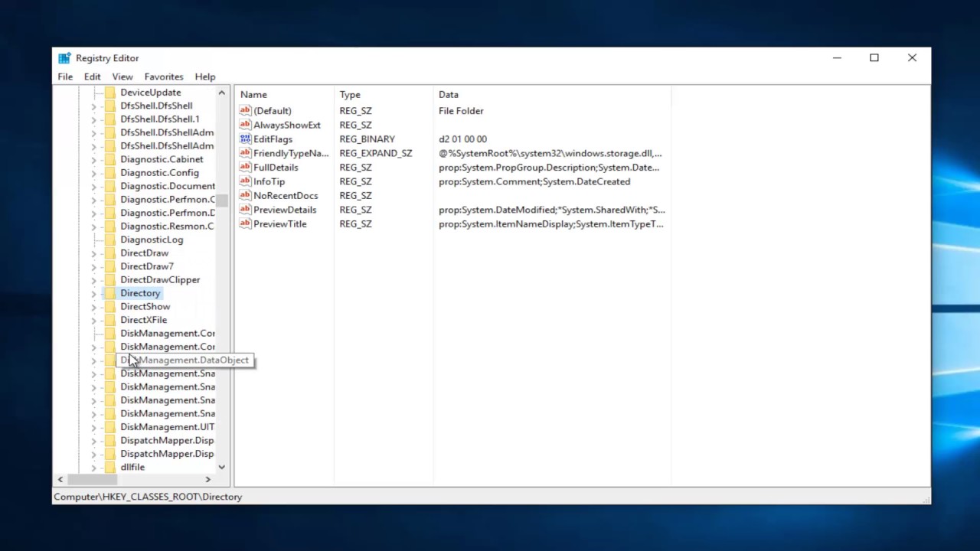Expand the DirectShow key arrow
980x551 pixels.
pyautogui.click(x=93, y=307)
